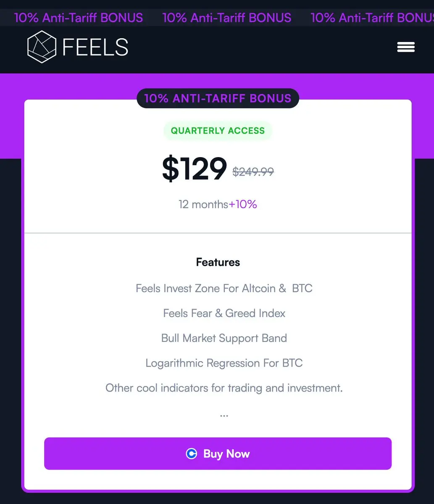Click the +10% bonus text
The height and width of the screenshot is (504, 434).
point(243,205)
